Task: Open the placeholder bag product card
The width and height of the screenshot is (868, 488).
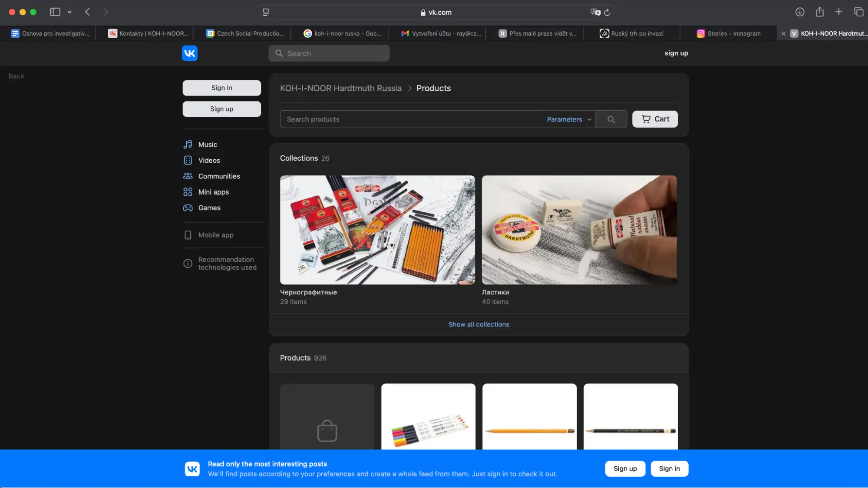Action: point(327,417)
